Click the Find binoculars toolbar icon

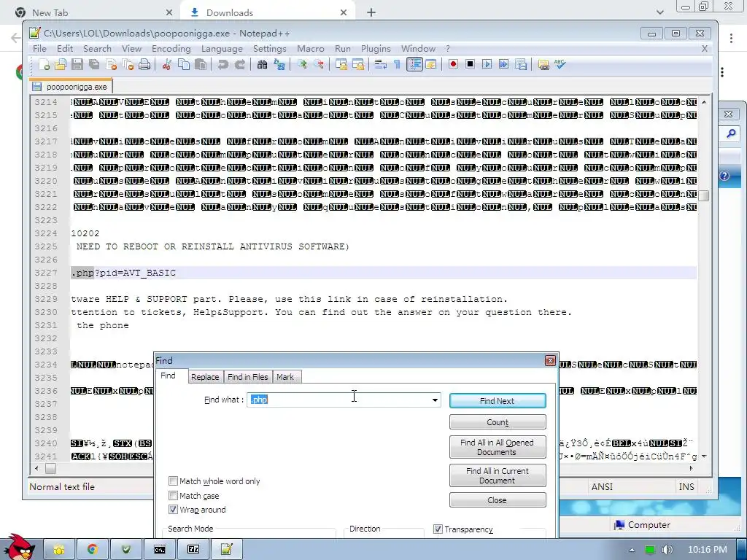[x=262, y=64]
